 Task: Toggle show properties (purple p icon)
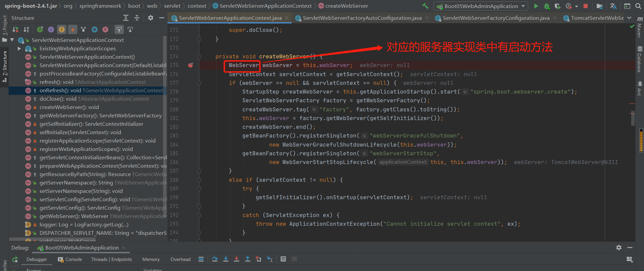[51, 30]
